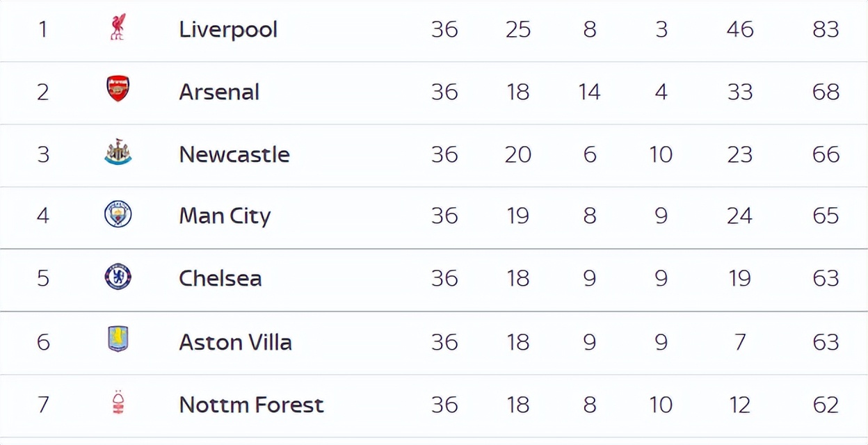Click the Newcastle club crest

point(118,152)
